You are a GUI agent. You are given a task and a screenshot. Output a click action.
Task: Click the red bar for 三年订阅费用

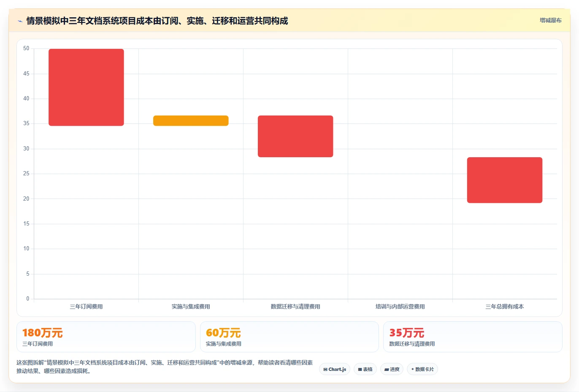pyautogui.click(x=86, y=87)
